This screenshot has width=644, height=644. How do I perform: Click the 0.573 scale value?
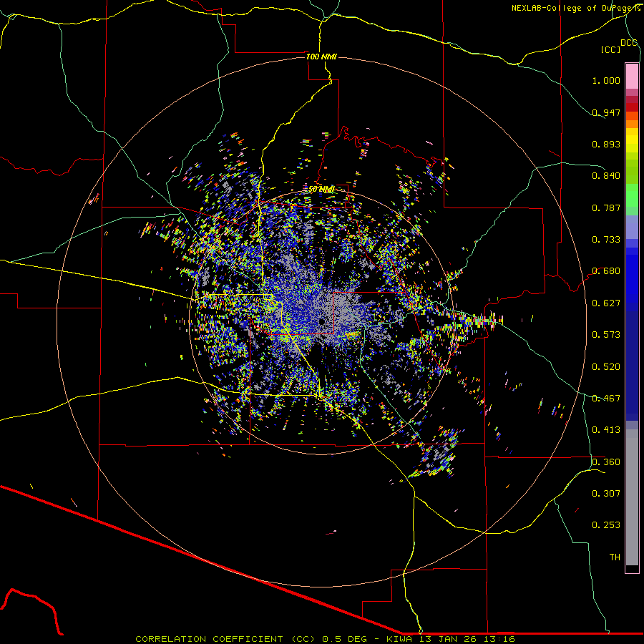[606, 335]
